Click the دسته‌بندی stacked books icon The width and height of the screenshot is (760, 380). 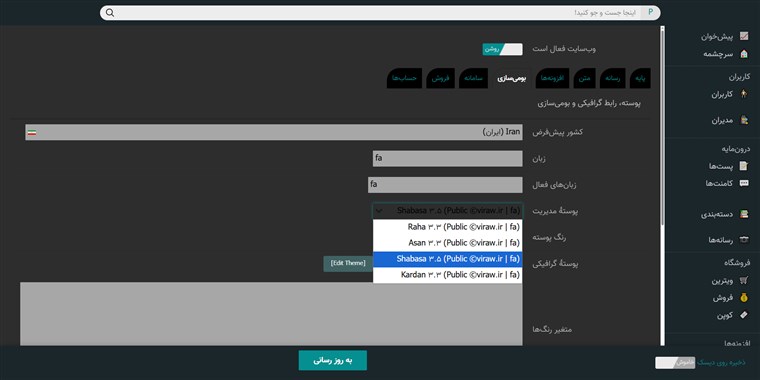tap(744, 214)
